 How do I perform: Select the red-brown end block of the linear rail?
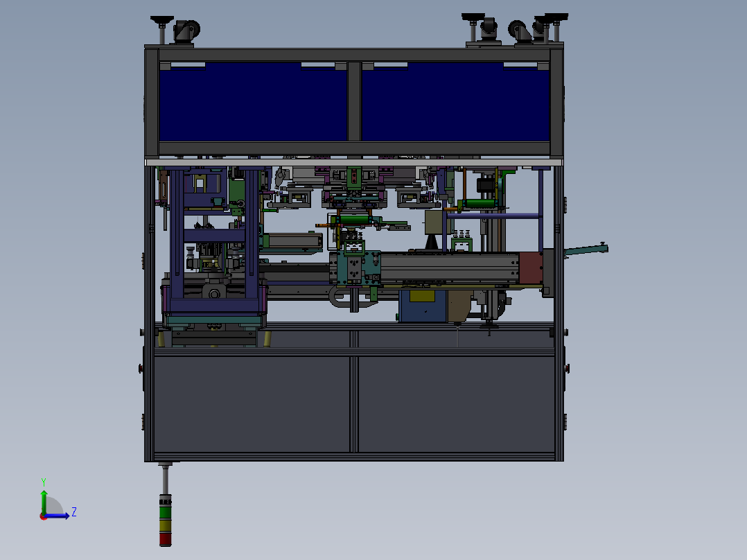531,268
